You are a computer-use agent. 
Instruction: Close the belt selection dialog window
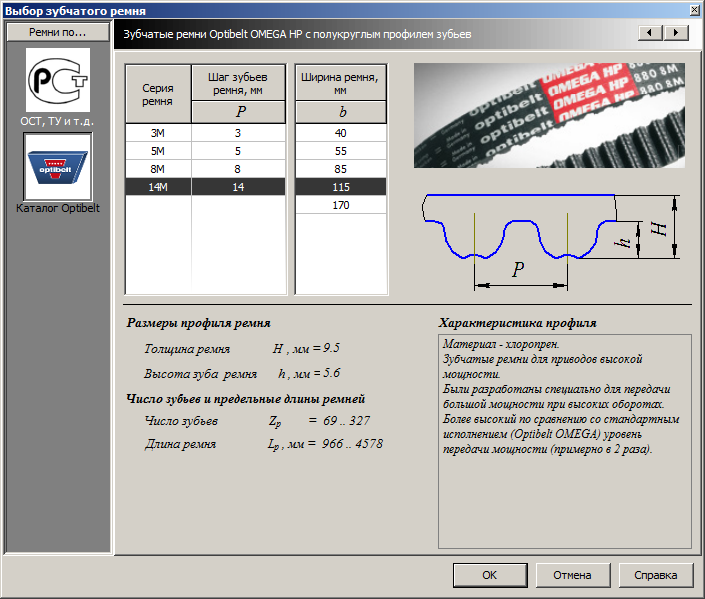point(694,10)
